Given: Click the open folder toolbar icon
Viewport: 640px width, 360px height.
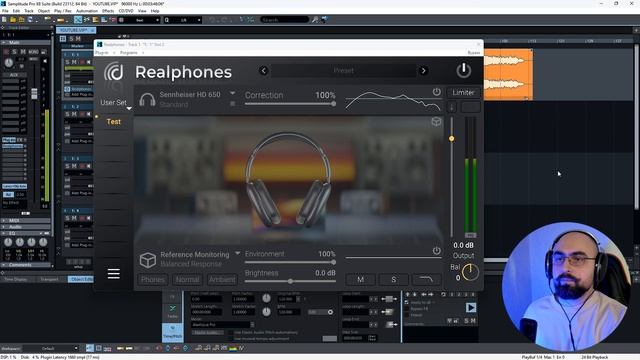Looking at the screenshot, I should click(13, 20).
